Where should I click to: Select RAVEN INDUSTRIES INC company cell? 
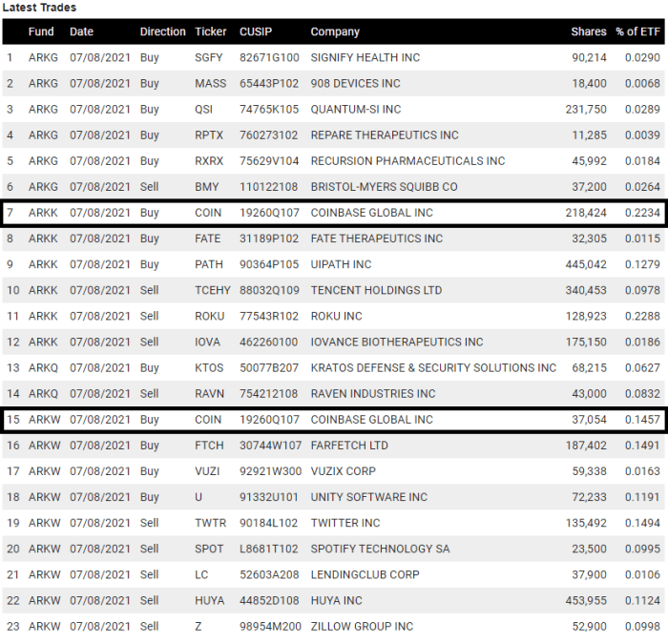point(373,394)
